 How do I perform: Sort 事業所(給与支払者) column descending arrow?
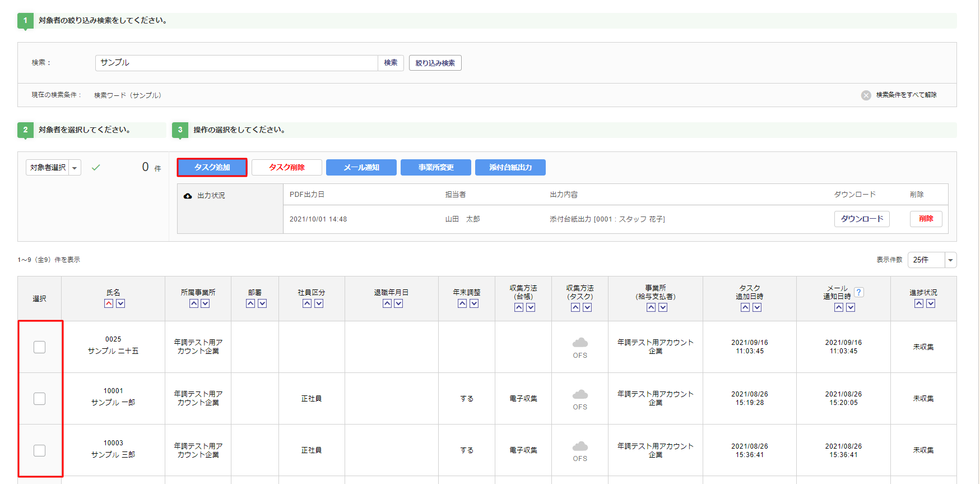(663, 307)
